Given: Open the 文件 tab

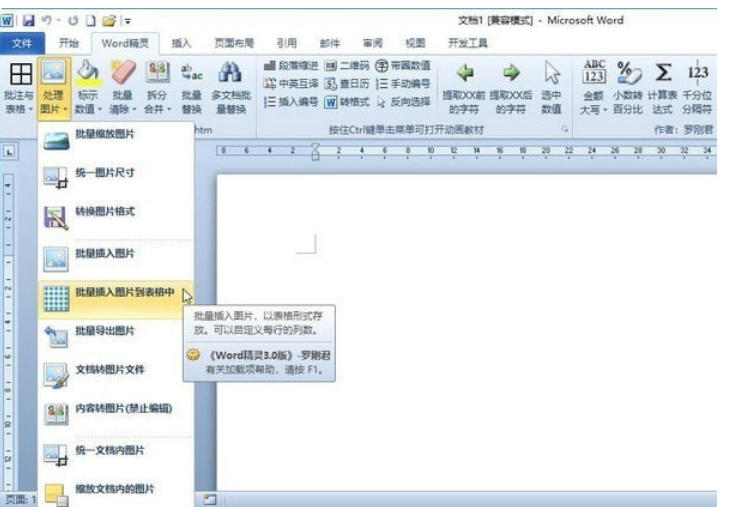Looking at the screenshot, I should (x=22, y=43).
